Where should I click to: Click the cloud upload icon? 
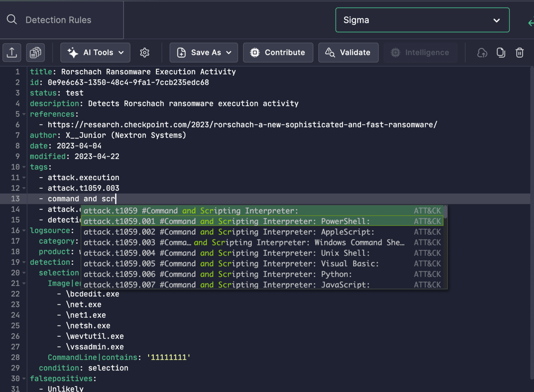coord(482,52)
